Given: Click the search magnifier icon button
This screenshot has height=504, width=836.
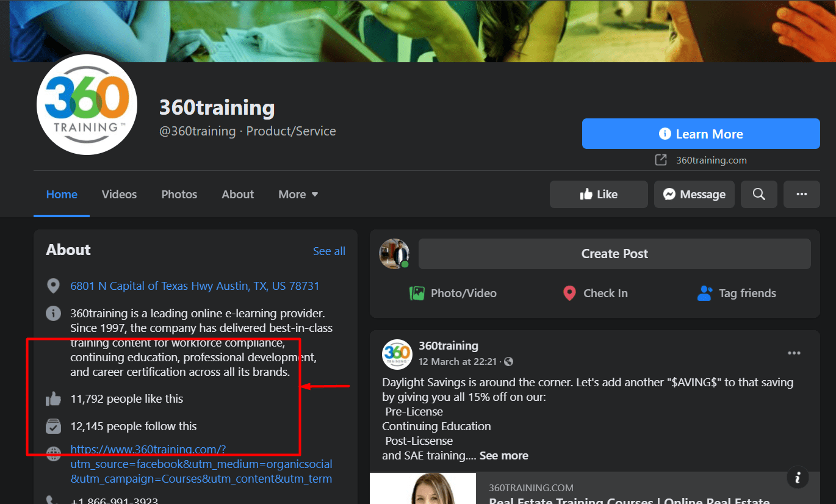Looking at the screenshot, I should pos(759,194).
